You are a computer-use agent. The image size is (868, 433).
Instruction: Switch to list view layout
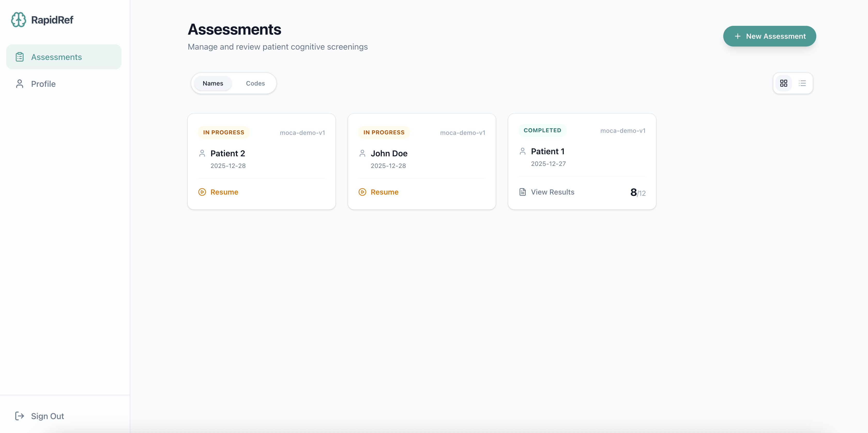[802, 83]
